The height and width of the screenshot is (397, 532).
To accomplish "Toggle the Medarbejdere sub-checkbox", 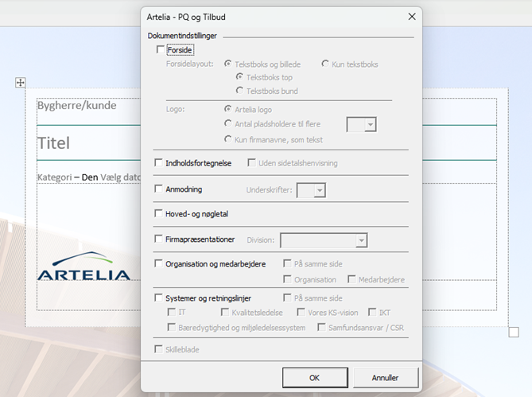I will pos(351,279).
